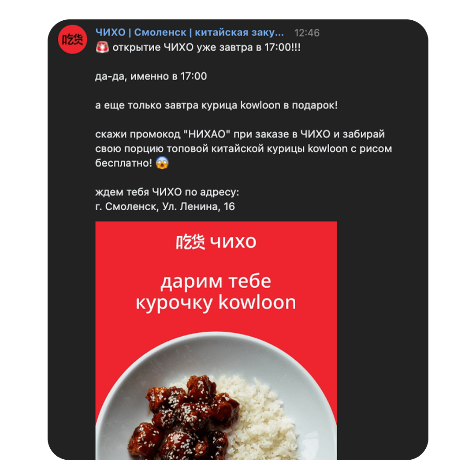This screenshot has width=476, height=476.
Task: Click the screaming face emoji
Action: pyautogui.click(x=162, y=163)
